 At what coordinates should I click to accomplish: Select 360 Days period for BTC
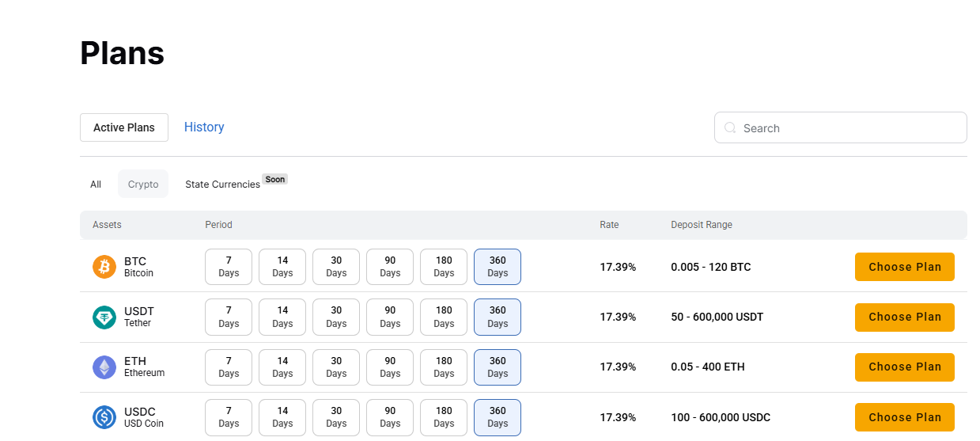point(498,267)
